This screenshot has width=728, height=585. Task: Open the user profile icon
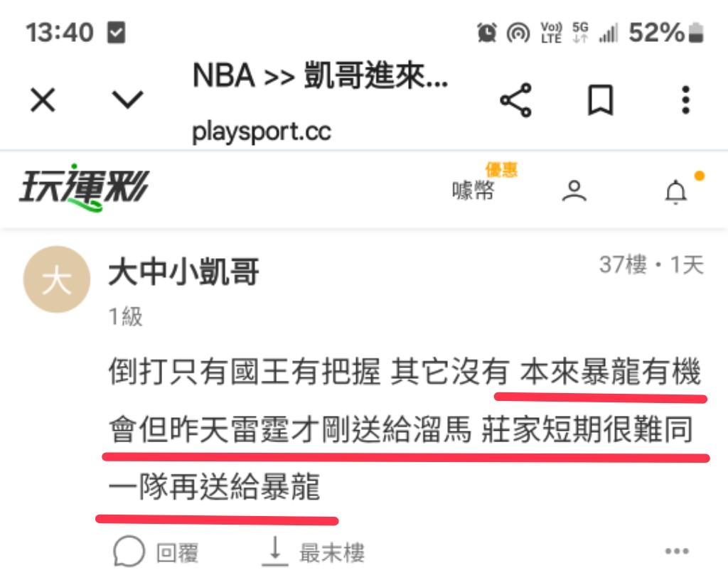574,190
